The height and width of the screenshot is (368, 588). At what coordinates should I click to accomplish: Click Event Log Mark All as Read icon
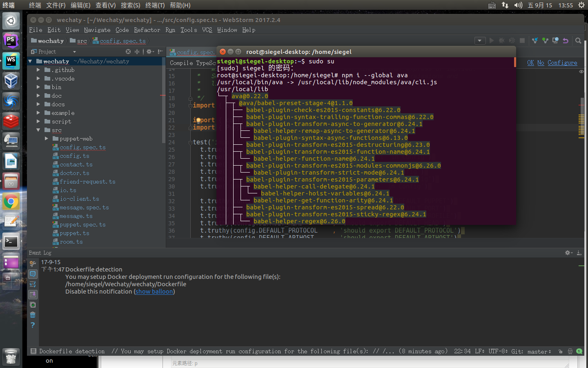[33, 305]
